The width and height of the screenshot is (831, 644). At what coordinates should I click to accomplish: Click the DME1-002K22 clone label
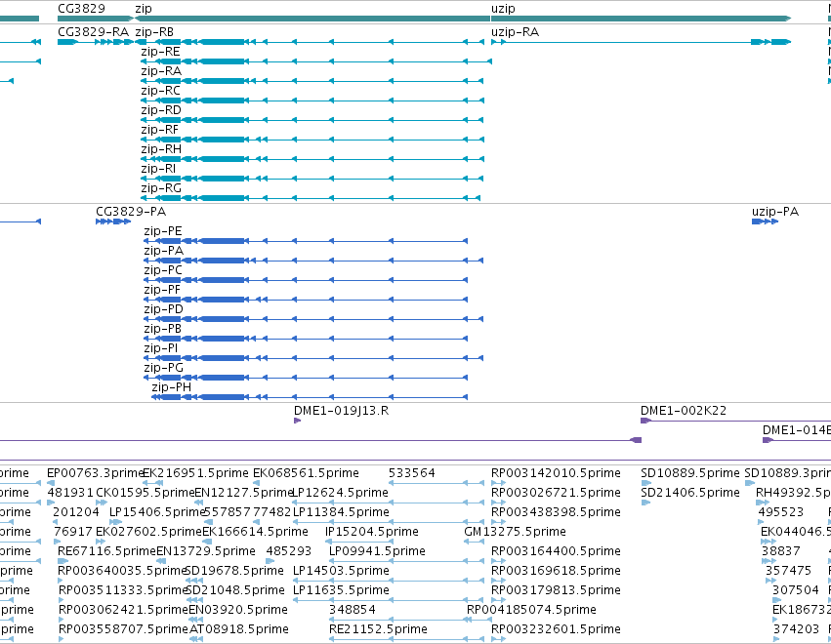coord(684,411)
